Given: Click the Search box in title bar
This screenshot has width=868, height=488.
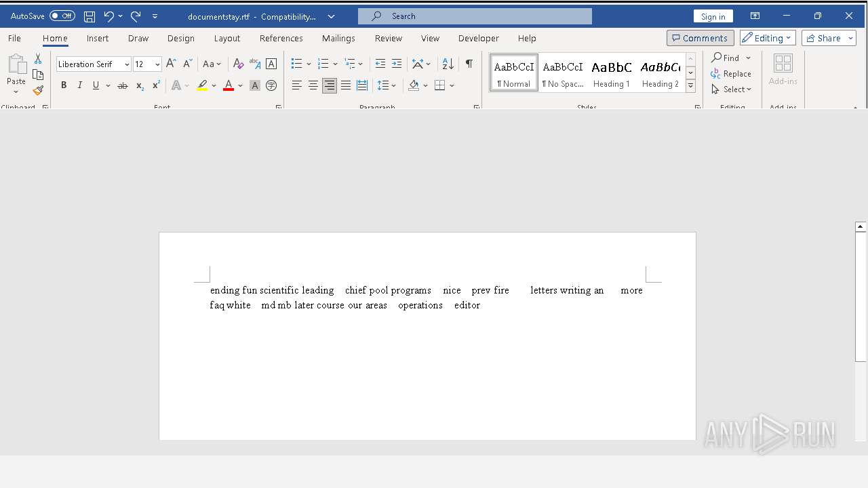Looking at the screenshot, I should [x=475, y=16].
